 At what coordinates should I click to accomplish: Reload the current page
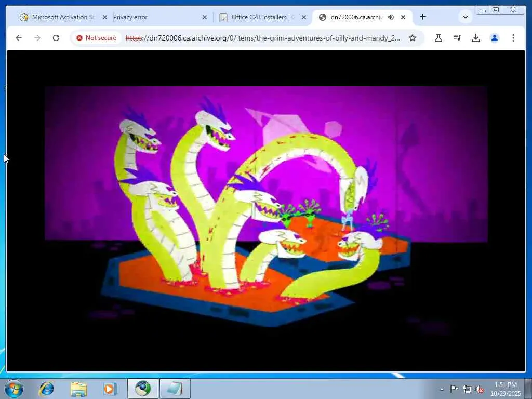pyautogui.click(x=56, y=38)
